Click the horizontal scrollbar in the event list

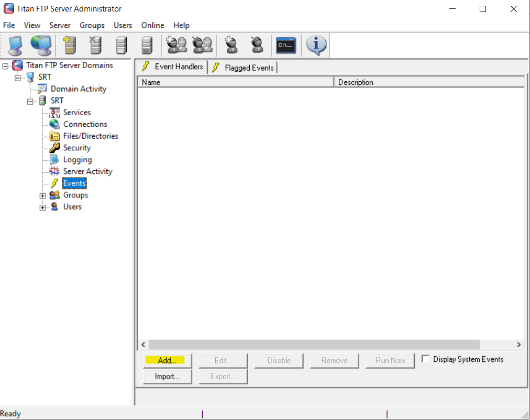[314, 345]
